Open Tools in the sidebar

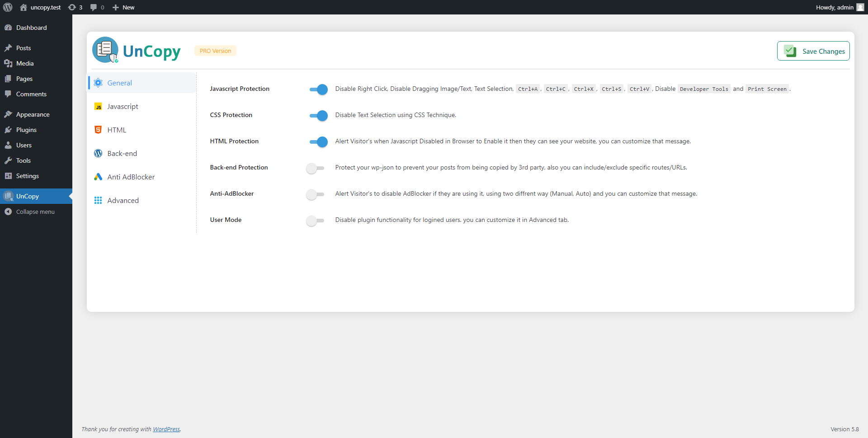pos(36,160)
